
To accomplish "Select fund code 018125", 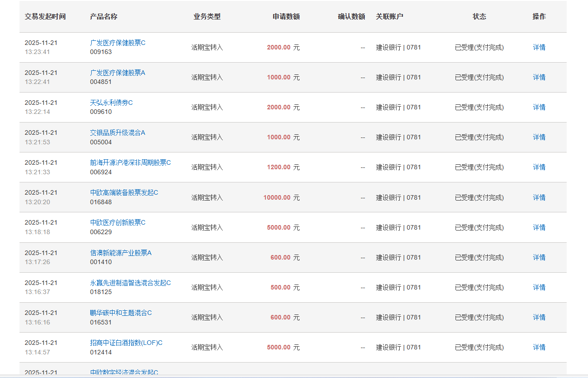I will coord(101,292).
